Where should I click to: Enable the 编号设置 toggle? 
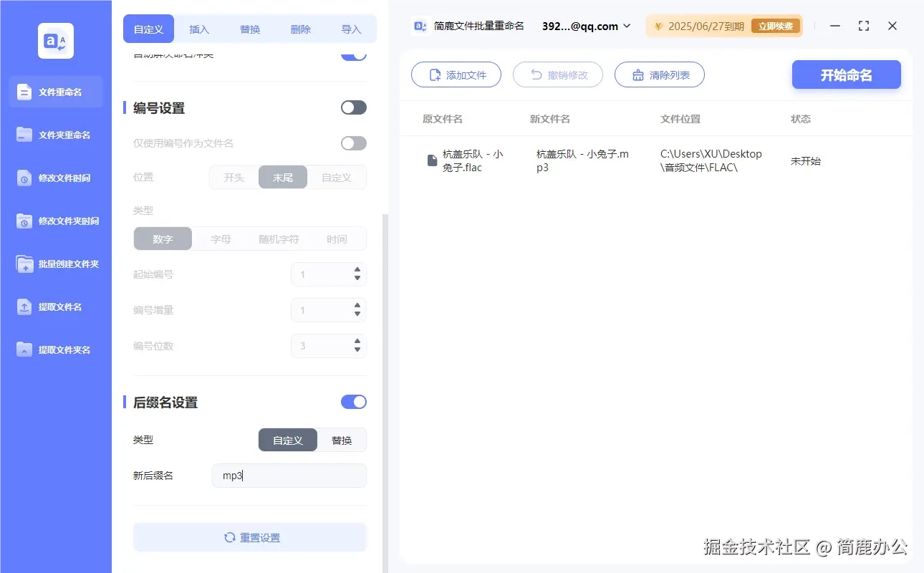(x=353, y=107)
